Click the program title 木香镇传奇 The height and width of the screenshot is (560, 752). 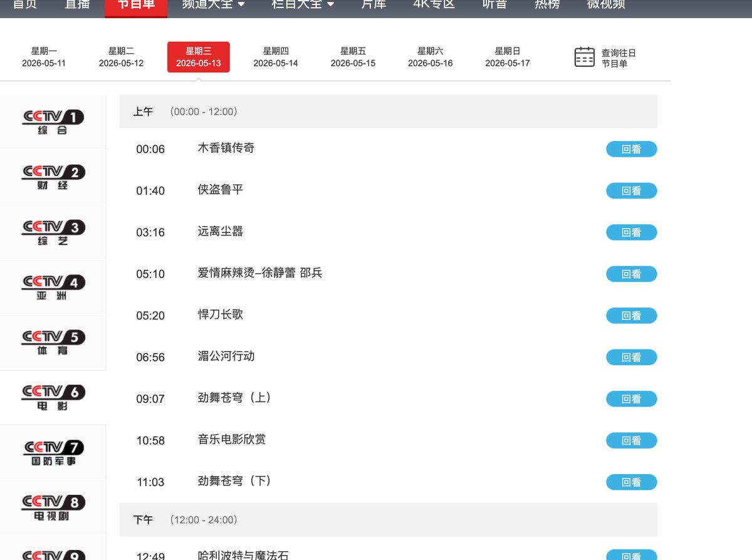(x=226, y=148)
